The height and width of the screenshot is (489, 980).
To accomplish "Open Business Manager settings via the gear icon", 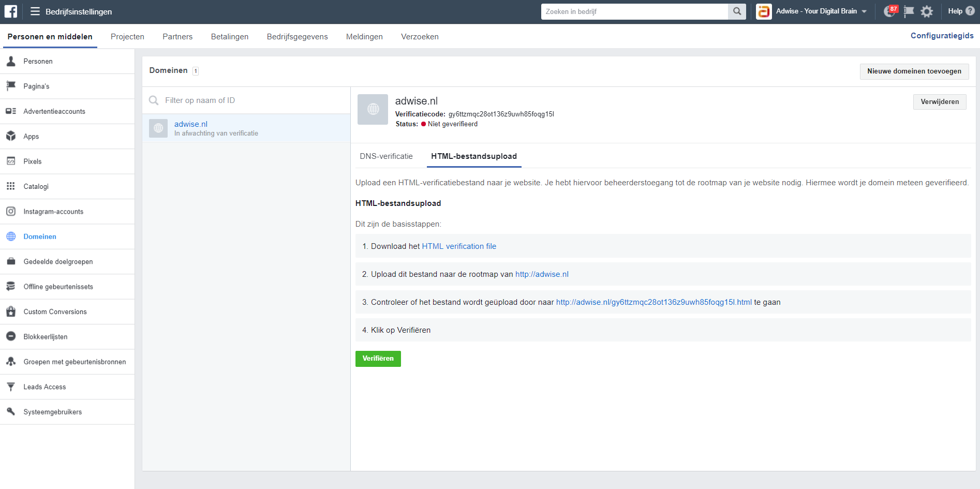I will pyautogui.click(x=927, y=11).
